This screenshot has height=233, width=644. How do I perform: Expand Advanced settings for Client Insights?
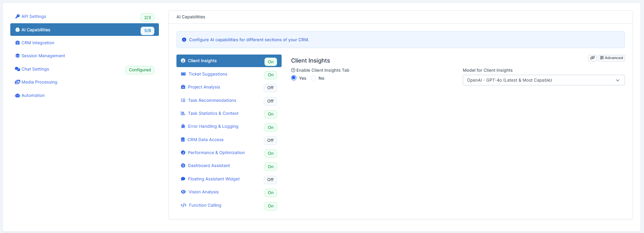(x=611, y=58)
